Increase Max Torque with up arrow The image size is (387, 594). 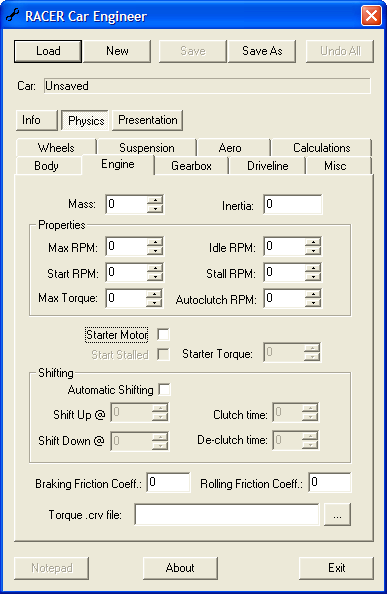pyautogui.click(x=154, y=294)
